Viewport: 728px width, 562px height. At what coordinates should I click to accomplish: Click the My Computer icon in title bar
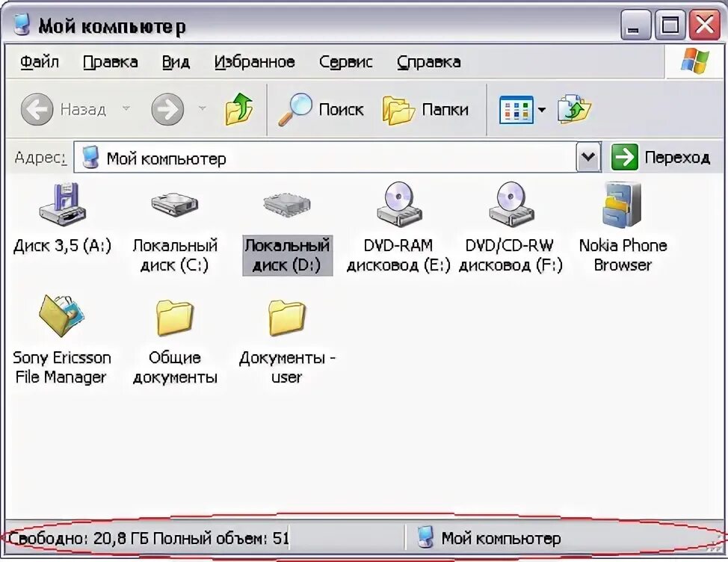22,25
